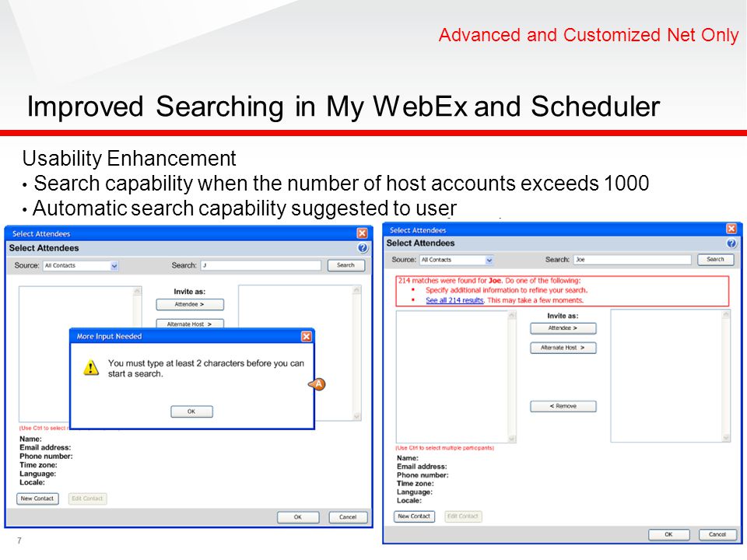Close the More Input Needed dialog
The width and height of the screenshot is (747, 560).
pyautogui.click(x=307, y=336)
